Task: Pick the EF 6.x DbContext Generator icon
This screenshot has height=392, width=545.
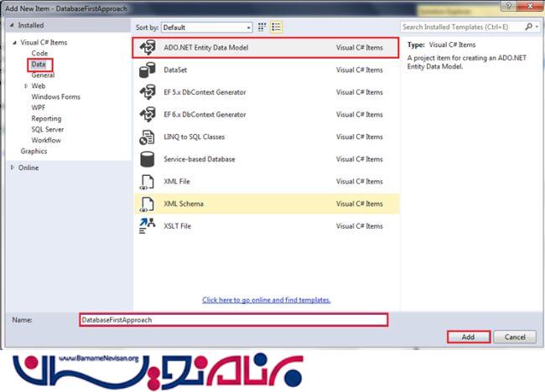Action: coord(147,115)
